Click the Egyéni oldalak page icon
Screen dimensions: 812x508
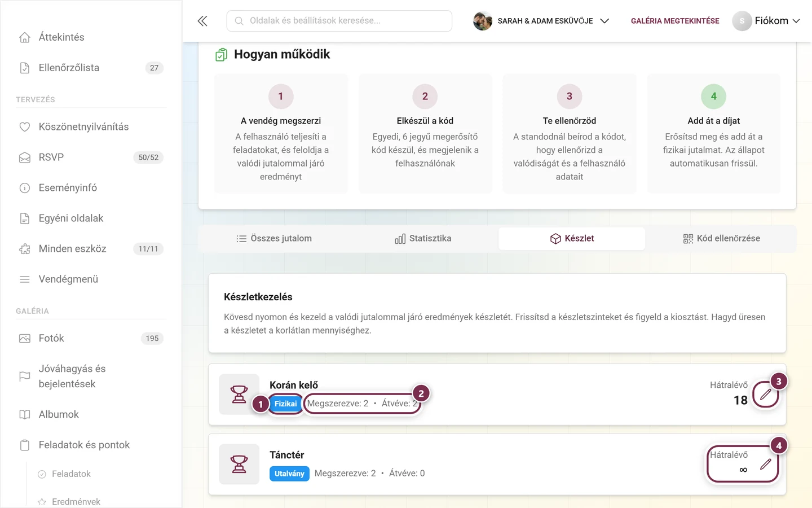pos(25,218)
